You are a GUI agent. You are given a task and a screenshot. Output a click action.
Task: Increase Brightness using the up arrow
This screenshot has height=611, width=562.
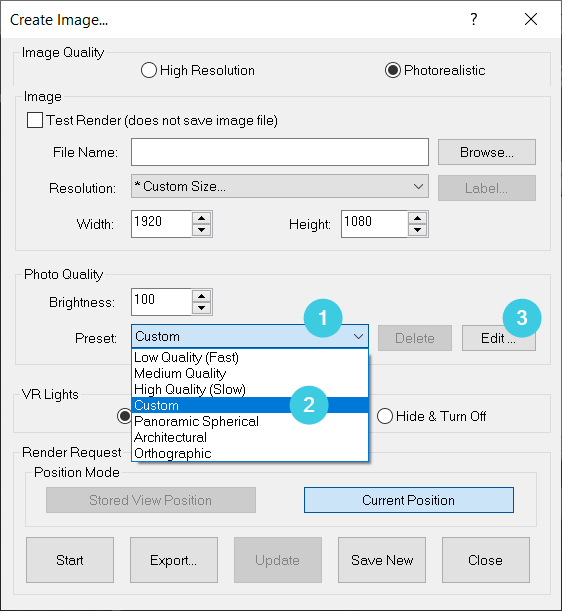tap(201, 296)
